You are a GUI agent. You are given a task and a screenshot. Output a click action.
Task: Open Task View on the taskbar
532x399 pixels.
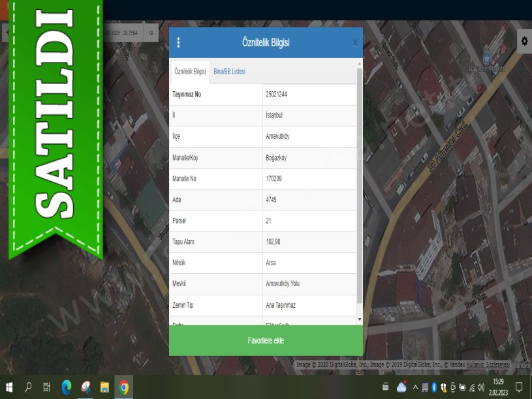[47, 387]
